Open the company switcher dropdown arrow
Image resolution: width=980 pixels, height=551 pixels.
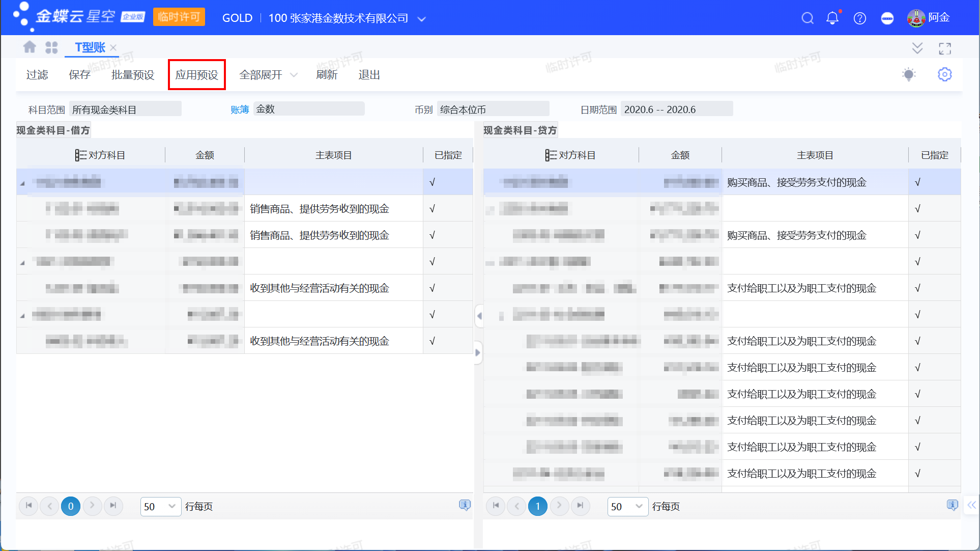pos(421,19)
